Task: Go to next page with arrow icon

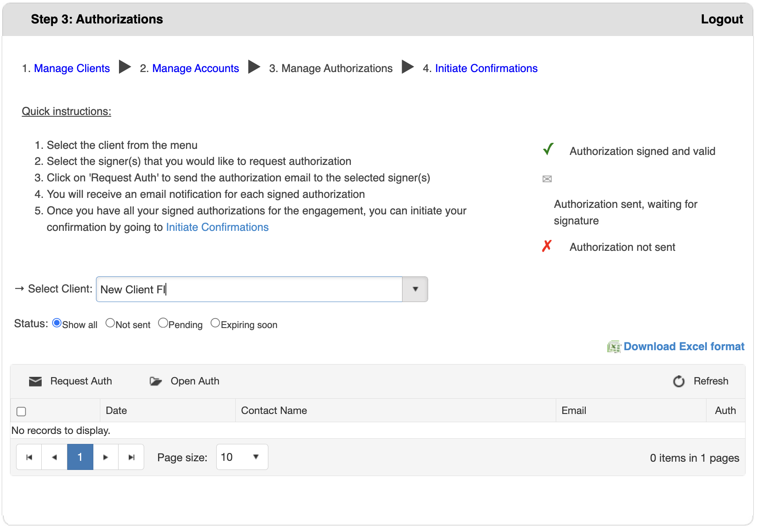Action: pyautogui.click(x=106, y=457)
